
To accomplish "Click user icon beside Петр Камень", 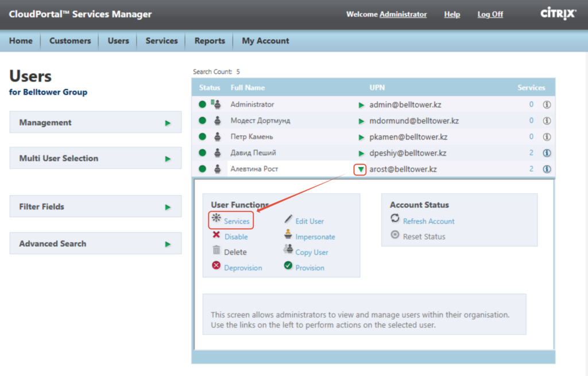I will pos(217,137).
